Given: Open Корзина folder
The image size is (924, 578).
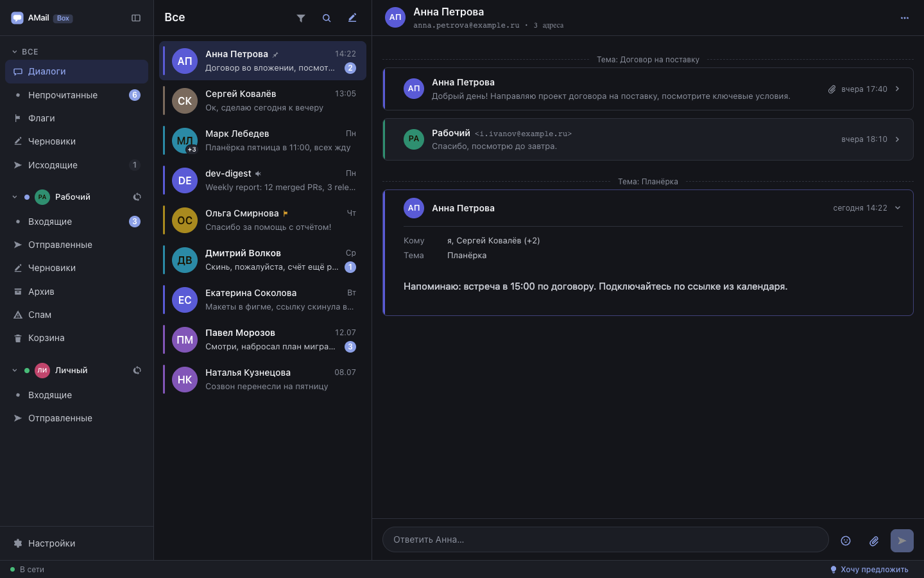Looking at the screenshot, I should click(x=77, y=338).
